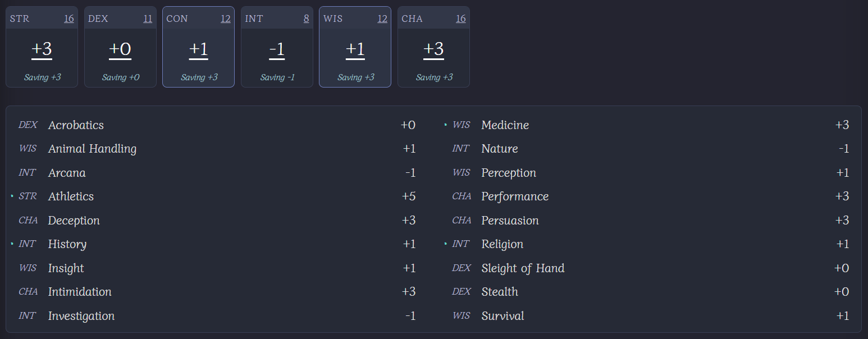
Task: Roll the Acrobatics skill check
Action: (76, 125)
